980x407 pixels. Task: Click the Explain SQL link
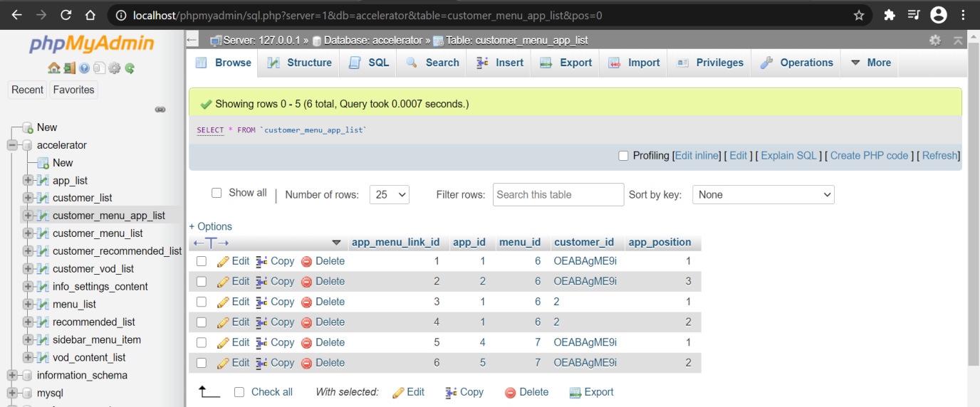[788, 156]
